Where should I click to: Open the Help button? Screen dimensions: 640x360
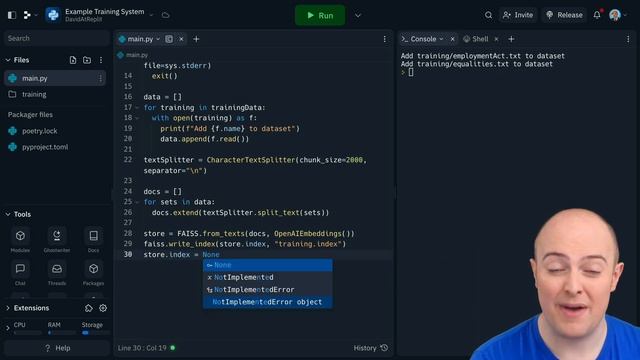57,348
